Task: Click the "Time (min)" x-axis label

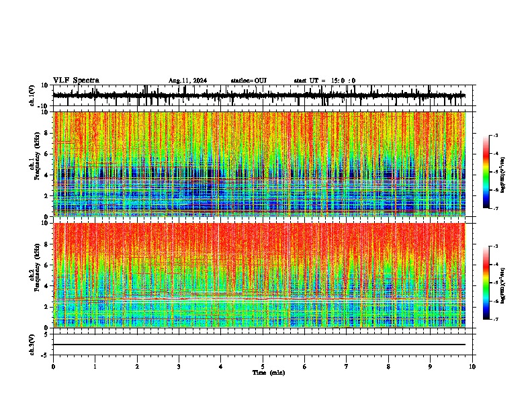Action: 269,373
